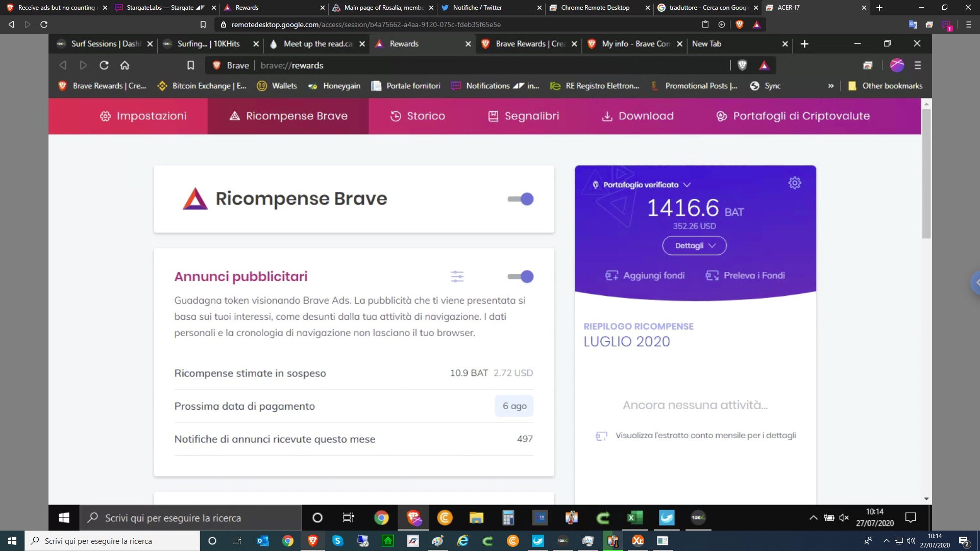
Task: Click remote Windows Start button
Action: pos(64,518)
